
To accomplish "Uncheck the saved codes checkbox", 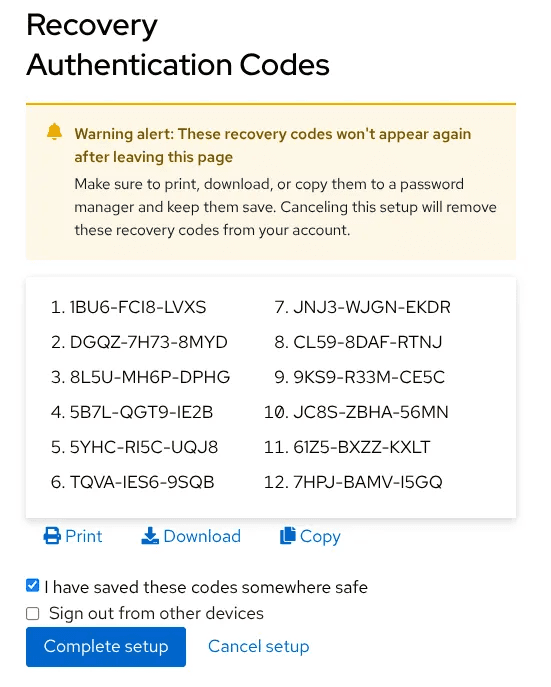I will tap(32, 585).
